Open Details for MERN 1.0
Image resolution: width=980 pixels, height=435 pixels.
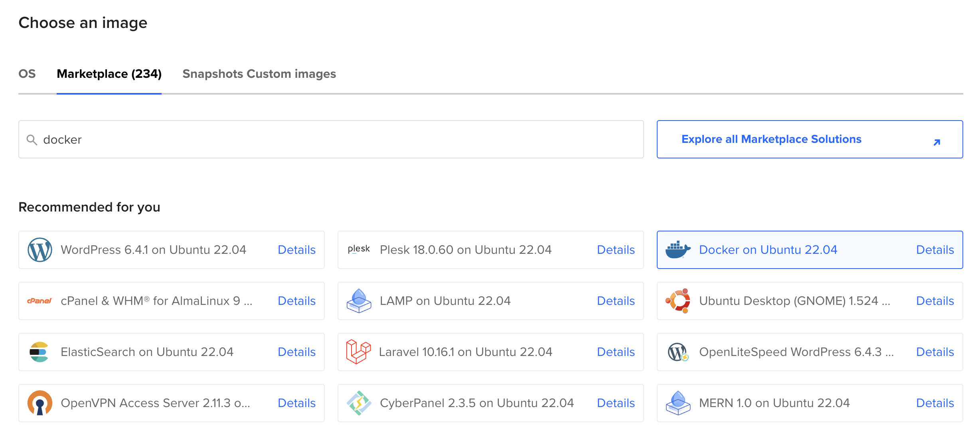[x=935, y=403]
